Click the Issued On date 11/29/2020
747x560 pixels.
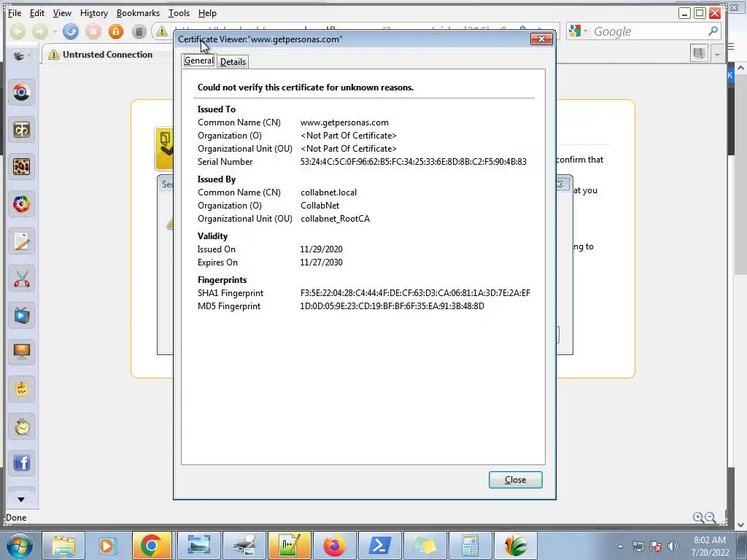[321, 249]
